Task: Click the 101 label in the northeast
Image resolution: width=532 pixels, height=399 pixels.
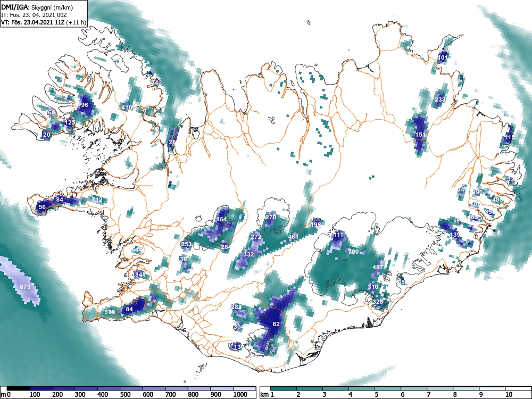Action: tap(443, 57)
